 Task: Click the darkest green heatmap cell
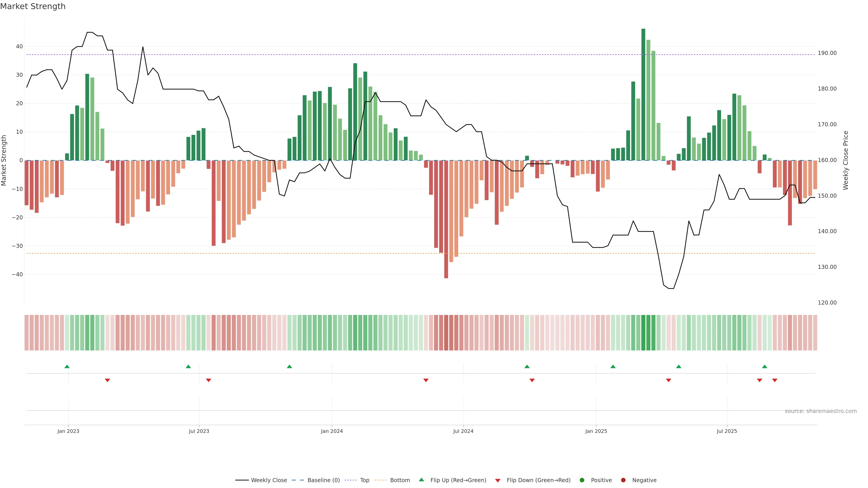pos(643,333)
